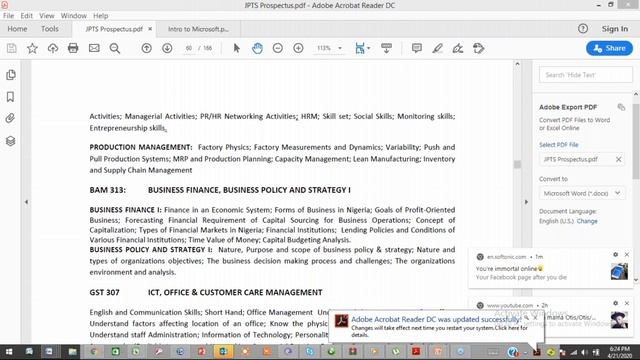This screenshot has height=360, width=640.
Task: Open the View menu
Action: (47, 16)
